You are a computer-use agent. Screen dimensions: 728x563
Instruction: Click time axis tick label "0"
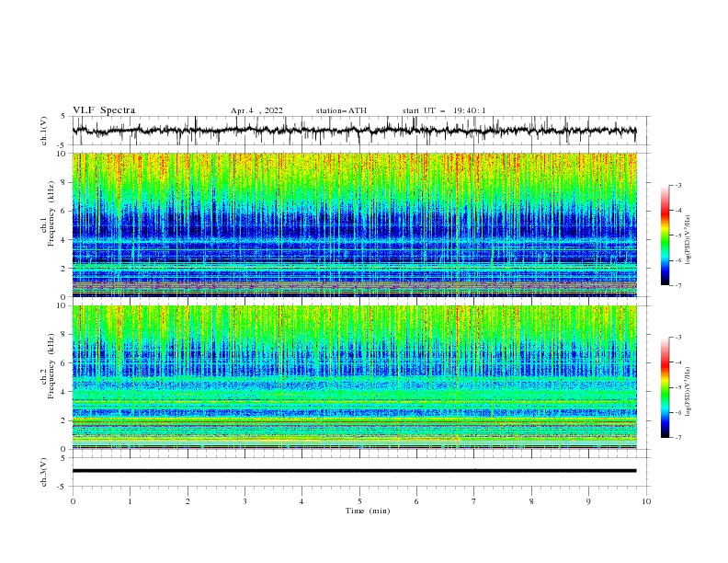click(x=73, y=501)
